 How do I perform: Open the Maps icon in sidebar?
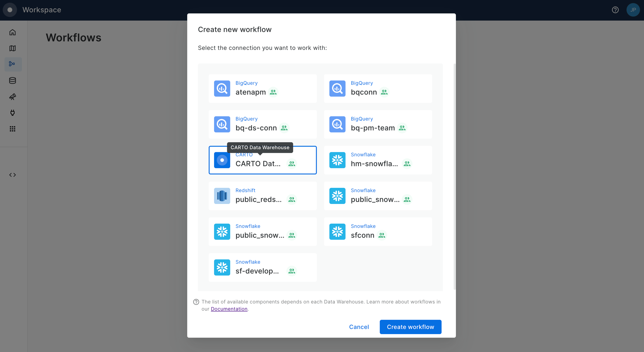[x=13, y=48]
